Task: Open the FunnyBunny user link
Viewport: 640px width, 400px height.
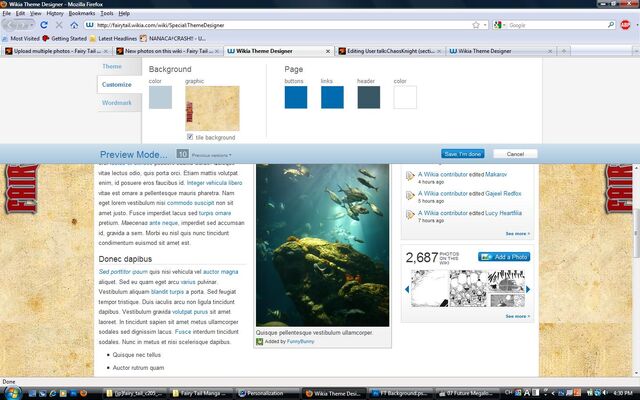Action: [300, 342]
